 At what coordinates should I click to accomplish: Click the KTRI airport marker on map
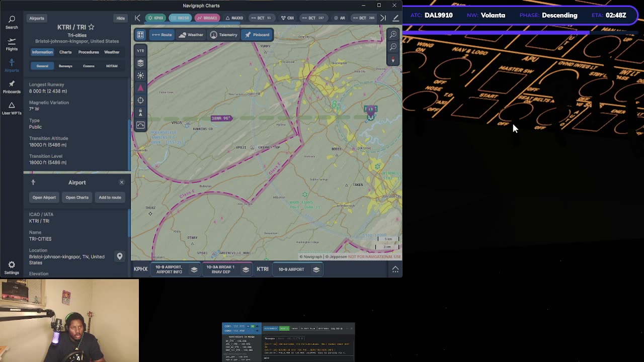pos(371,112)
